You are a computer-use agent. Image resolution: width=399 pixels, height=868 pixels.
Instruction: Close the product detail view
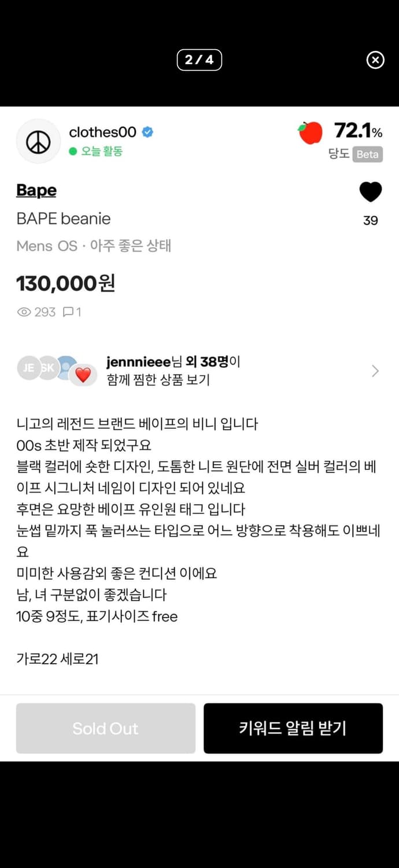[x=375, y=60]
